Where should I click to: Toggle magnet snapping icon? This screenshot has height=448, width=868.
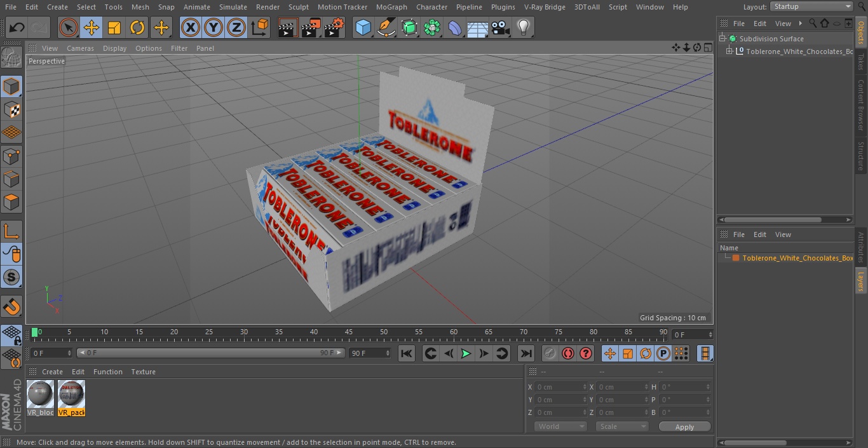pyautogui.click(x=11, y=307)
